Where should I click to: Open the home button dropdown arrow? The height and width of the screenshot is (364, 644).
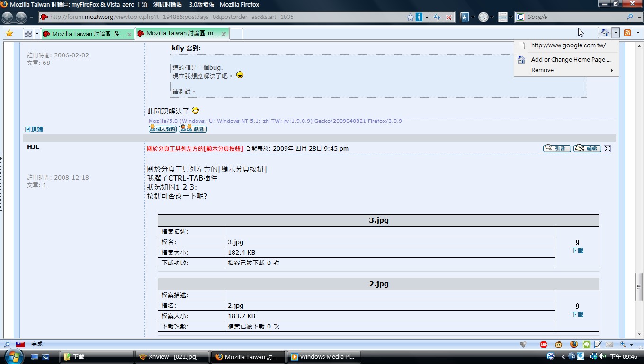tap(616, 33)
